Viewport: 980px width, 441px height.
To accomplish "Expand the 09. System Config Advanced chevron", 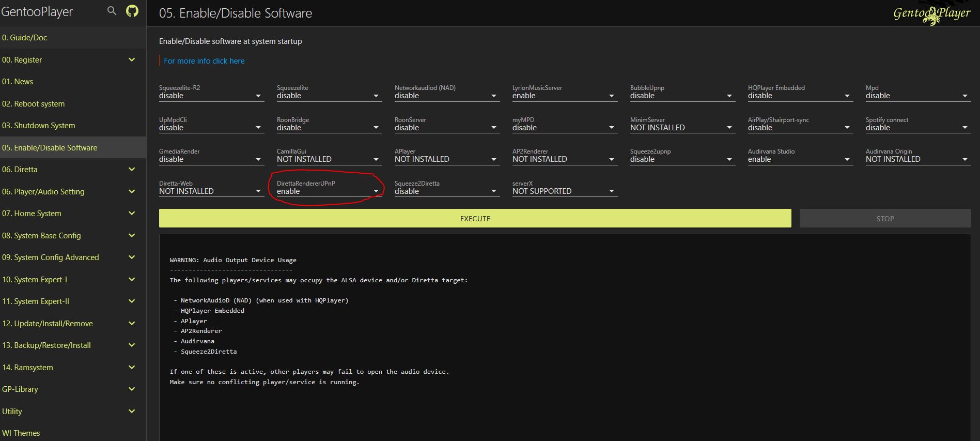I will click(132, 257).
